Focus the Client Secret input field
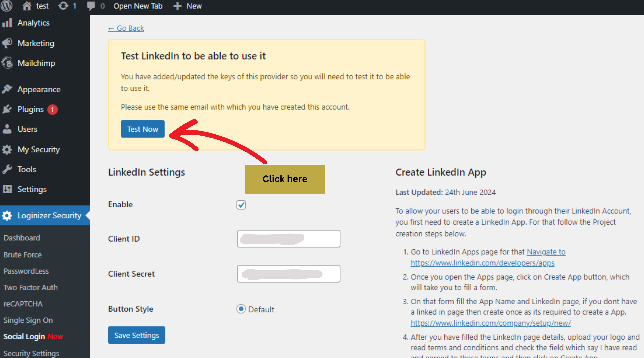This screenshot has width=644, height=358. [289, 274]
